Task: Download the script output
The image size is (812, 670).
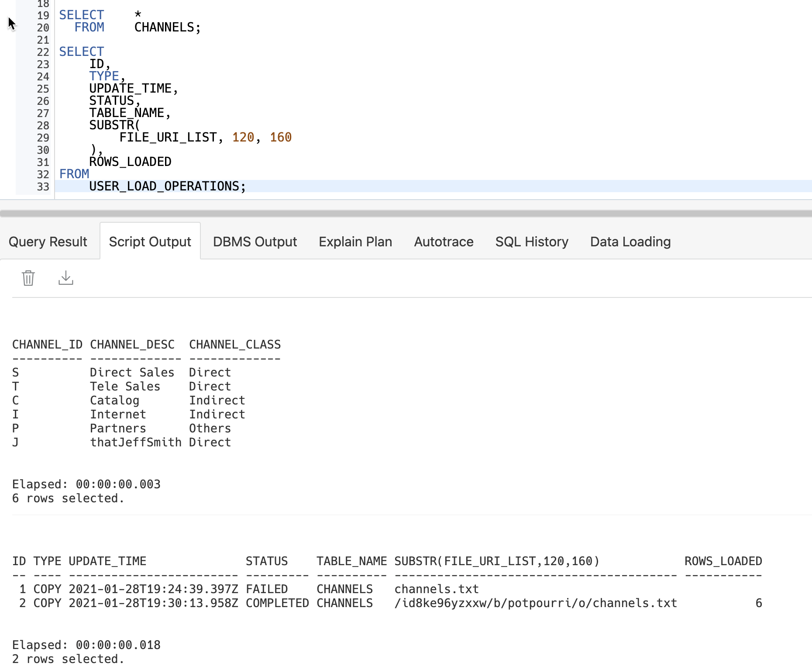Action: click(x=66, y=278)
